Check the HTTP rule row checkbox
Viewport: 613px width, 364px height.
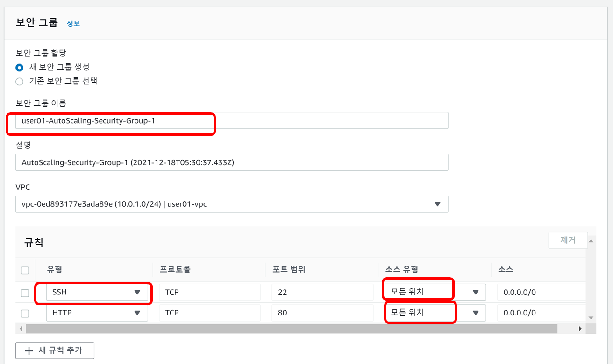point(25,314)
